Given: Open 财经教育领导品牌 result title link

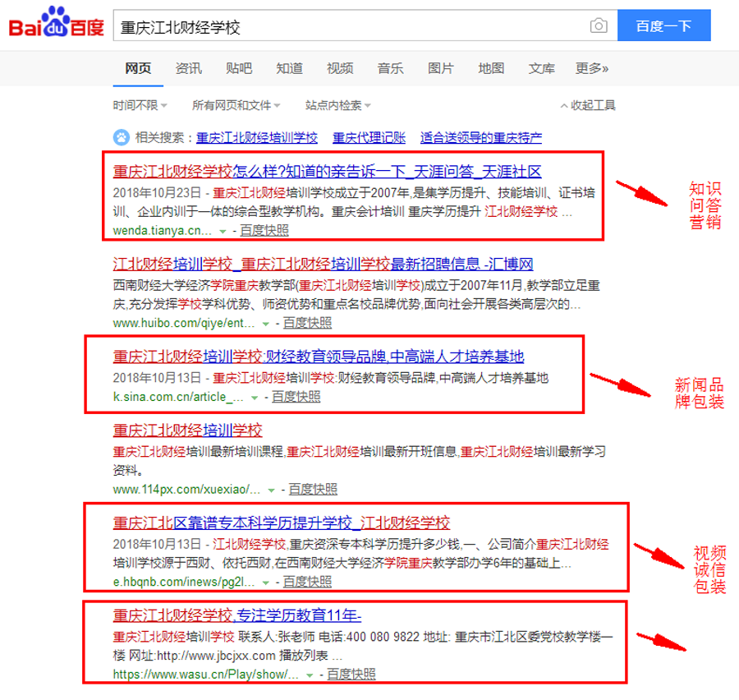Looking at the screenshot, I should click(x=318, y=356).
